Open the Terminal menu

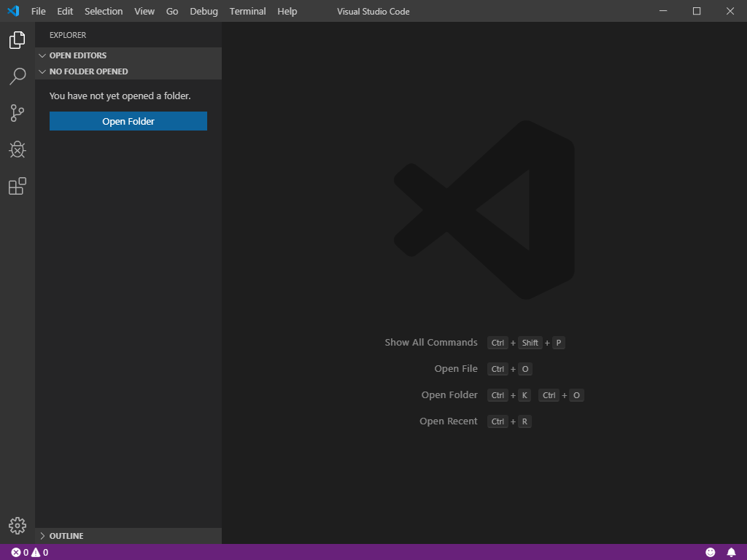click(x=248, y=11)
